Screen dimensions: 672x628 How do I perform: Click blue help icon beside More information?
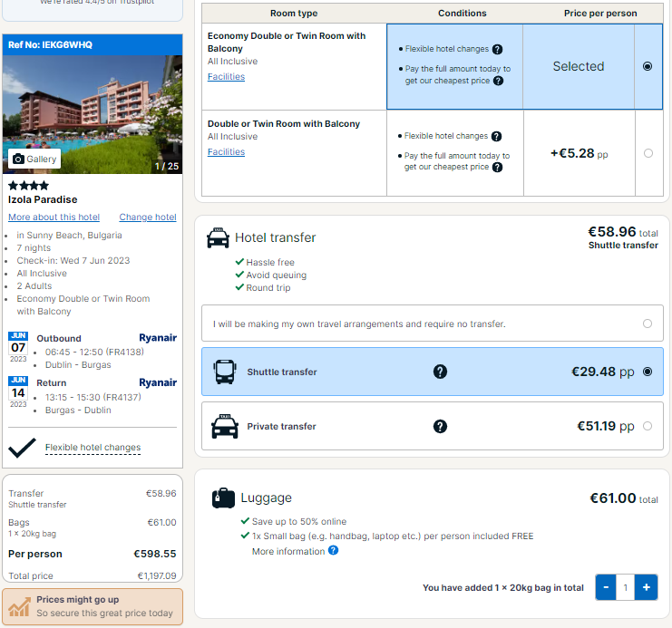(x=333, y=550)
